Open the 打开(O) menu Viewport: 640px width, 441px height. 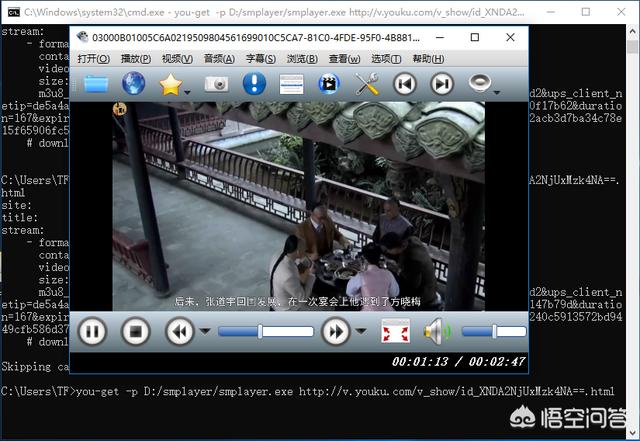93,59
